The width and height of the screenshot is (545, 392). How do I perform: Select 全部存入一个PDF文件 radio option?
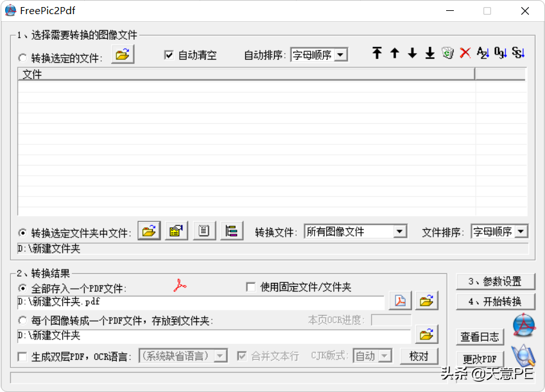[22, 287]
